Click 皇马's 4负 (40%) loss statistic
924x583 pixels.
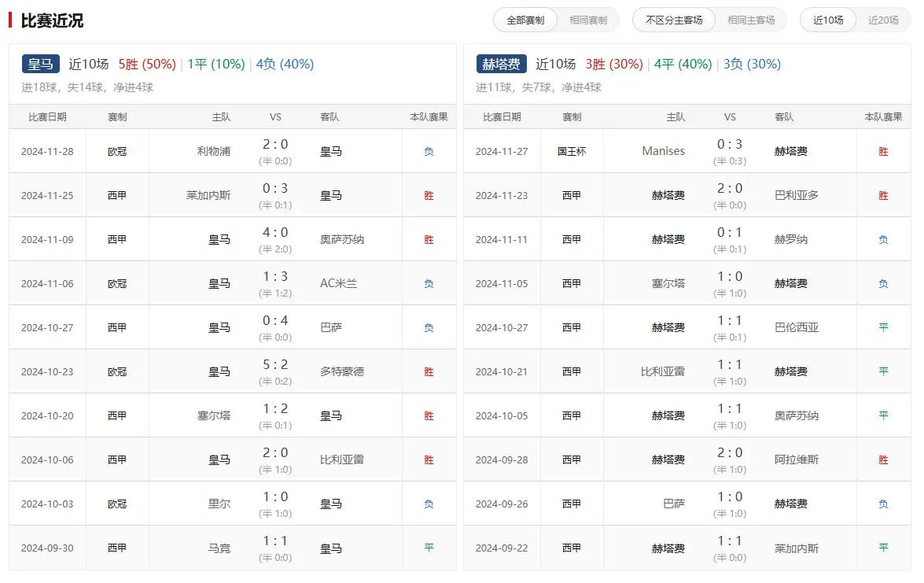click(285, 64)
